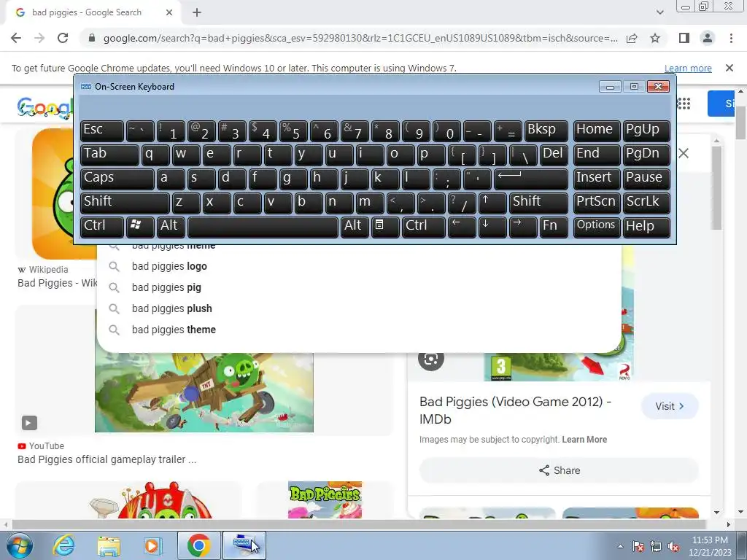Image resolution: width=747 pixels, height=560 pixels.
Task: Toggle the Fn key on keyboard
Action: (x=554, y=227)
